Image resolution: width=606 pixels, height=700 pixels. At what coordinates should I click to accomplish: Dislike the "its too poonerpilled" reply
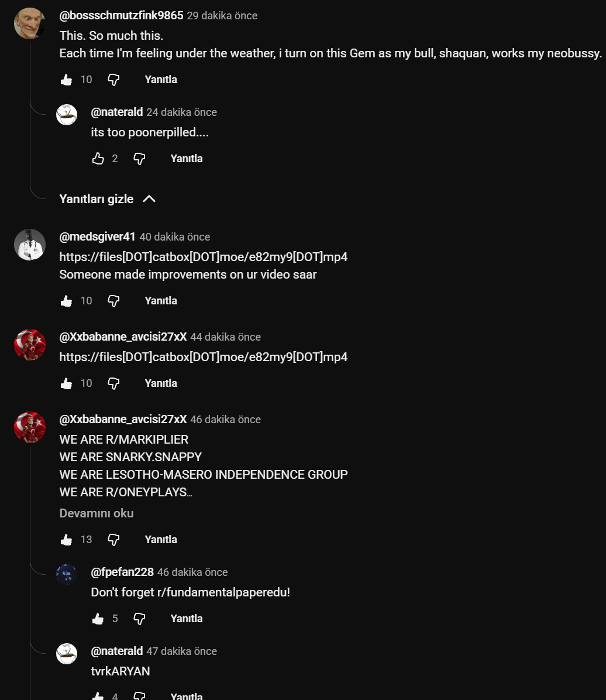tap(139, 159)
